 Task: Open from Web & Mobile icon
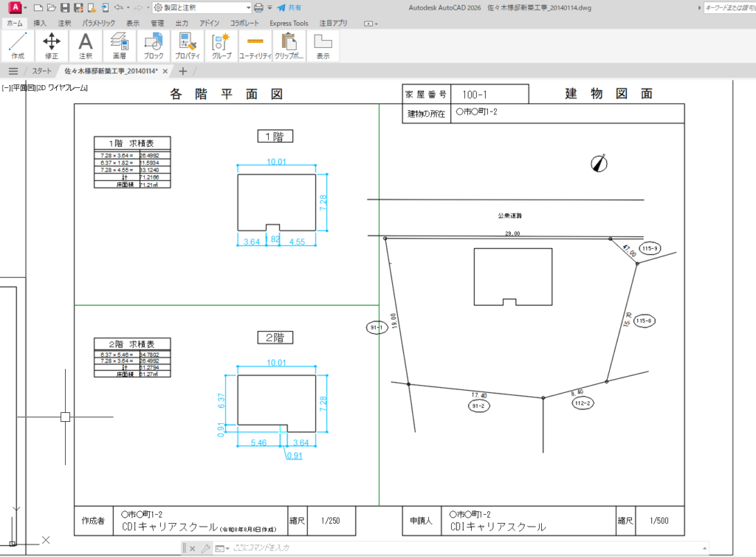92,7
